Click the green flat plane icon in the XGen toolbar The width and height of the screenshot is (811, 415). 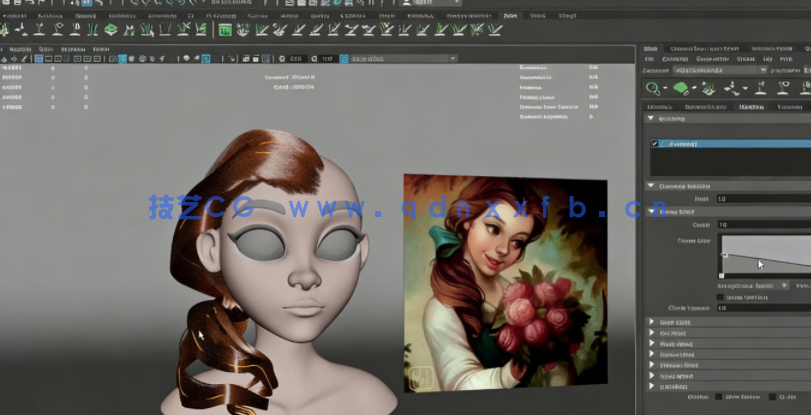coord(681,88)
